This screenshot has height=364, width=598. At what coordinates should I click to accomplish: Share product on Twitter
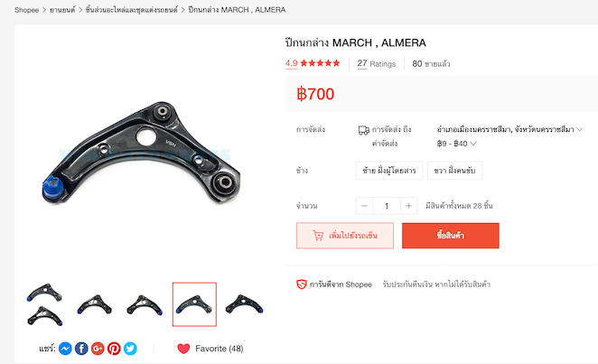click(130, 349)
